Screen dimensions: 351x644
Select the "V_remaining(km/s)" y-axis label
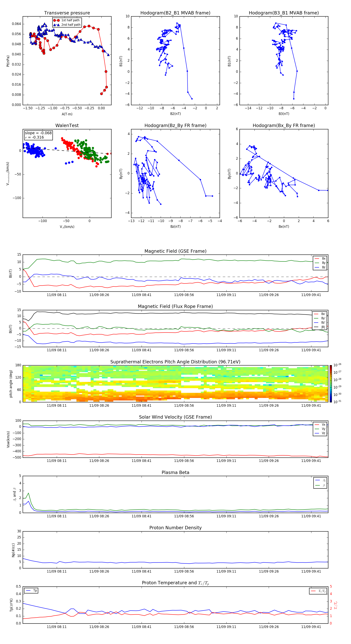(8, 173)
